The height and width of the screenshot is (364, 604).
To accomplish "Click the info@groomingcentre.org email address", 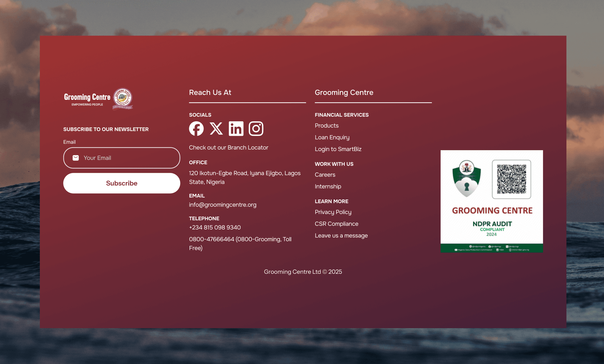I will tap(223, 205).
